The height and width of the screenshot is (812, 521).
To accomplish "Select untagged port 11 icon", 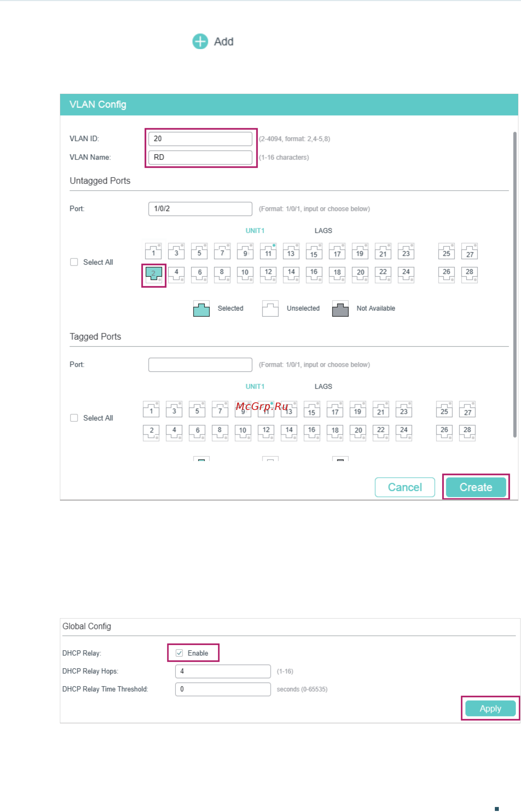I will point(268,251).
